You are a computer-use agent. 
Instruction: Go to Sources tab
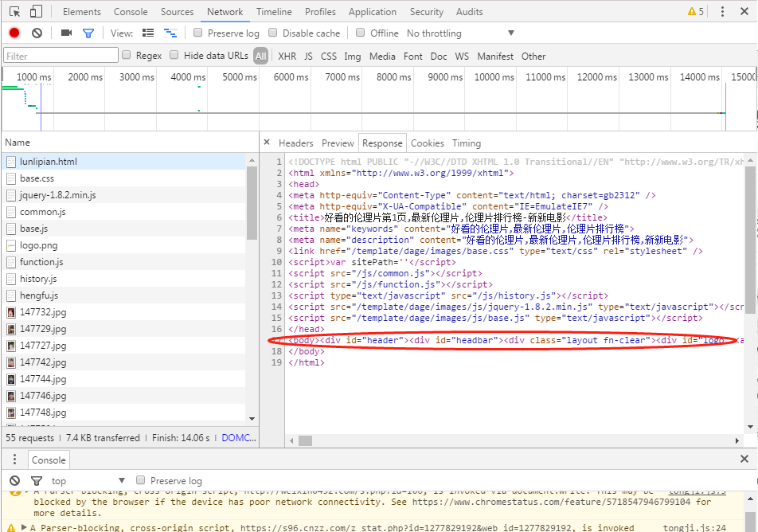click(x=177, y=12)
